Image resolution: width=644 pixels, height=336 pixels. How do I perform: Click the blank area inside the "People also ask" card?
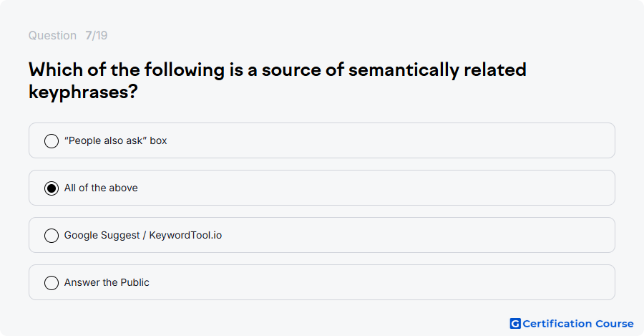pos(390,140)
